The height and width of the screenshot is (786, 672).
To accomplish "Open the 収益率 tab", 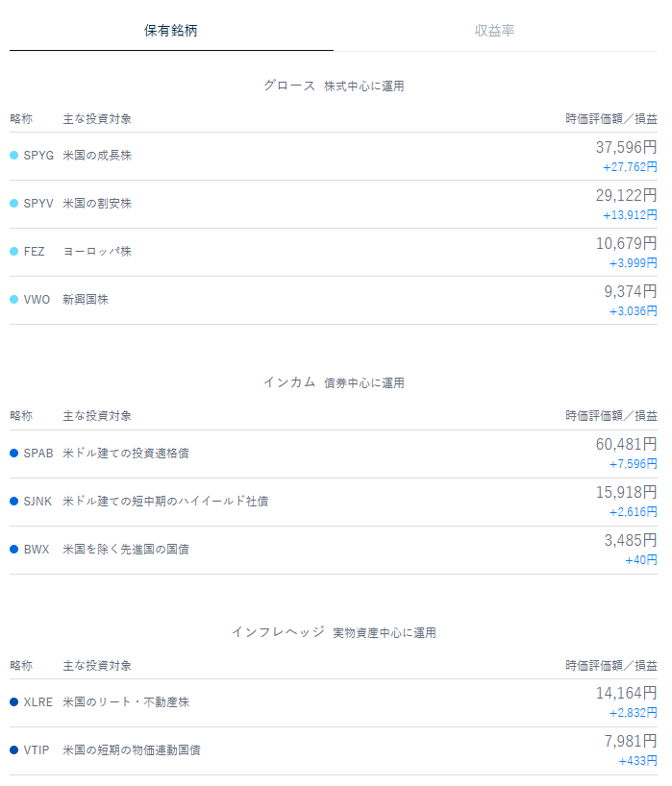I will tap(495, 31).
